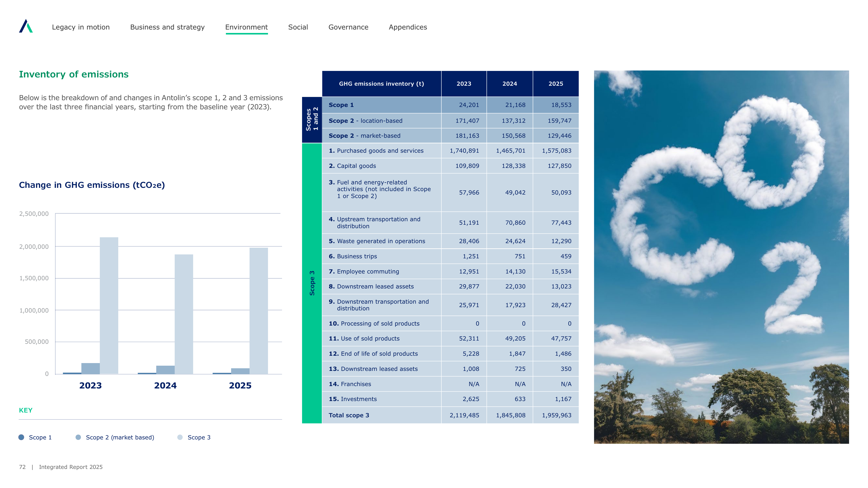Go to Business and strategy section
Screen dimensions: 868x488
click(168, 27)
